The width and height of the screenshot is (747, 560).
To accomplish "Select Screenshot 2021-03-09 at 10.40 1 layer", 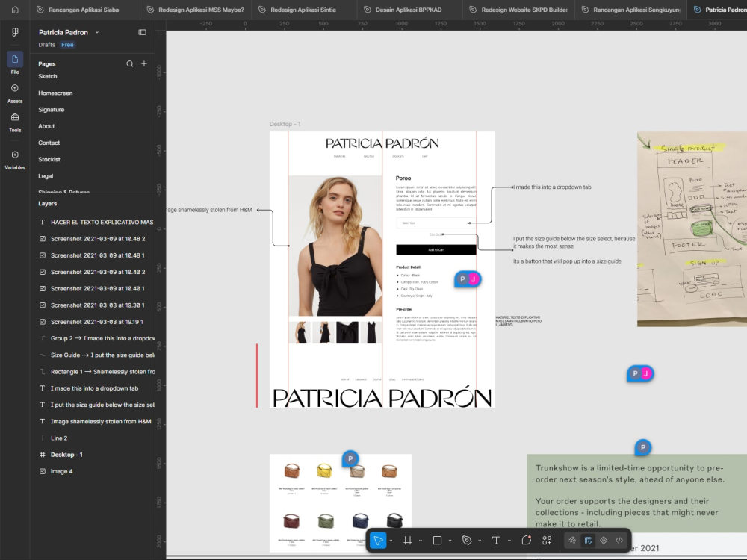I will (x=93, y=288).
